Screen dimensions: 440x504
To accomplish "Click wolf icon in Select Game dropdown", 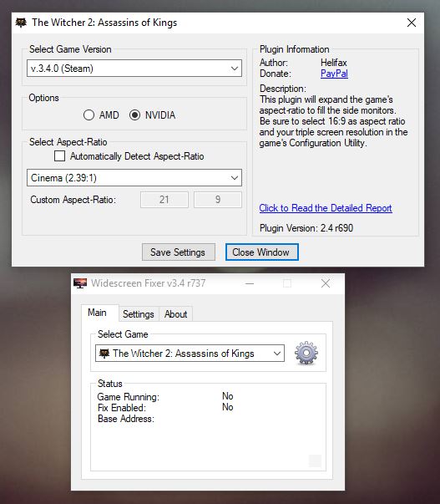I will click(104, 354).
